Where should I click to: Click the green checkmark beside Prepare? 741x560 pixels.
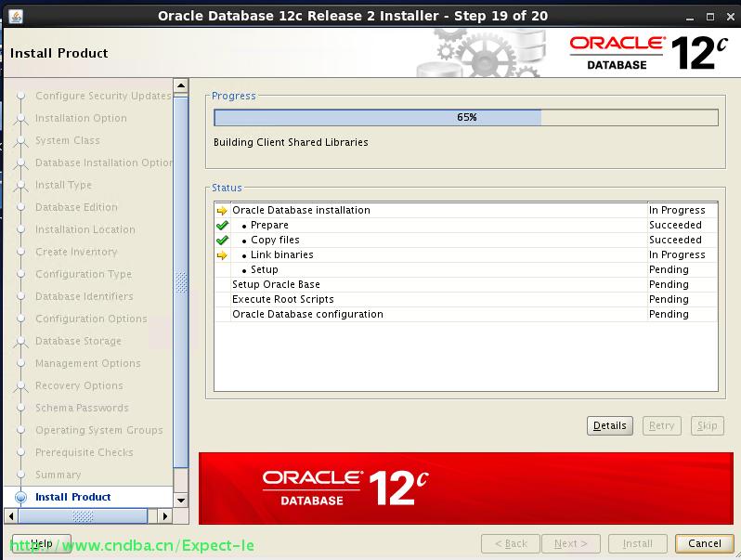pyautogui.click(x=222, y=226)
